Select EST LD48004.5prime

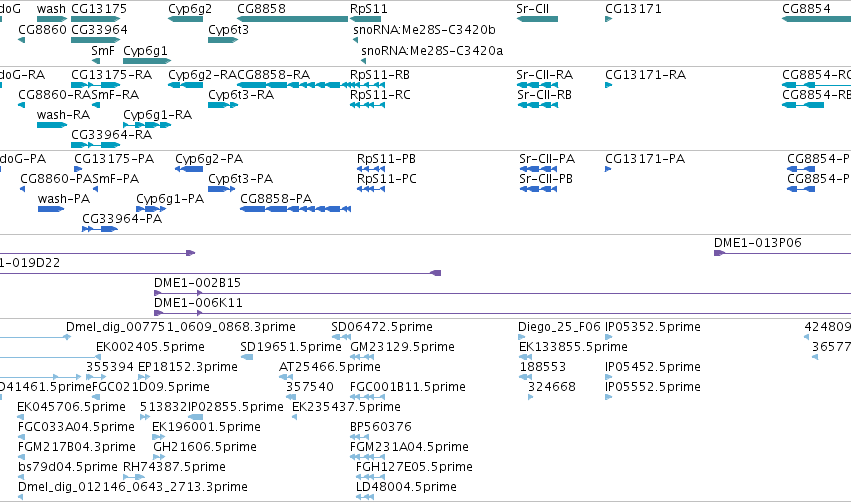pyautogui.click(x=407, y=487)
